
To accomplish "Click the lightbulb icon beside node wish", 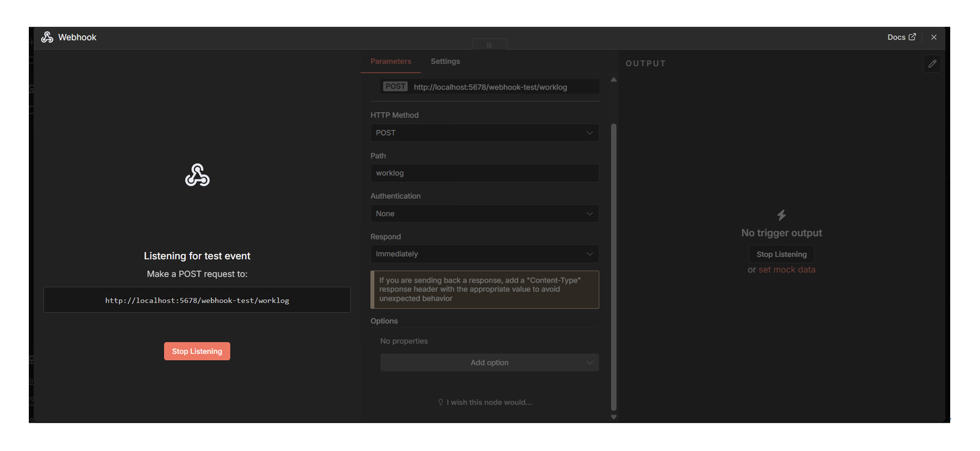I will 440,402.
